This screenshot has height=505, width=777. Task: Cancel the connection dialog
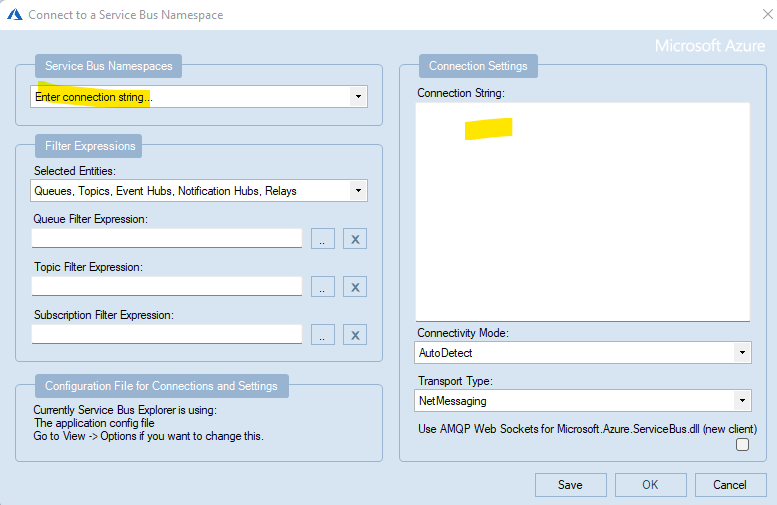click(730, 485)
